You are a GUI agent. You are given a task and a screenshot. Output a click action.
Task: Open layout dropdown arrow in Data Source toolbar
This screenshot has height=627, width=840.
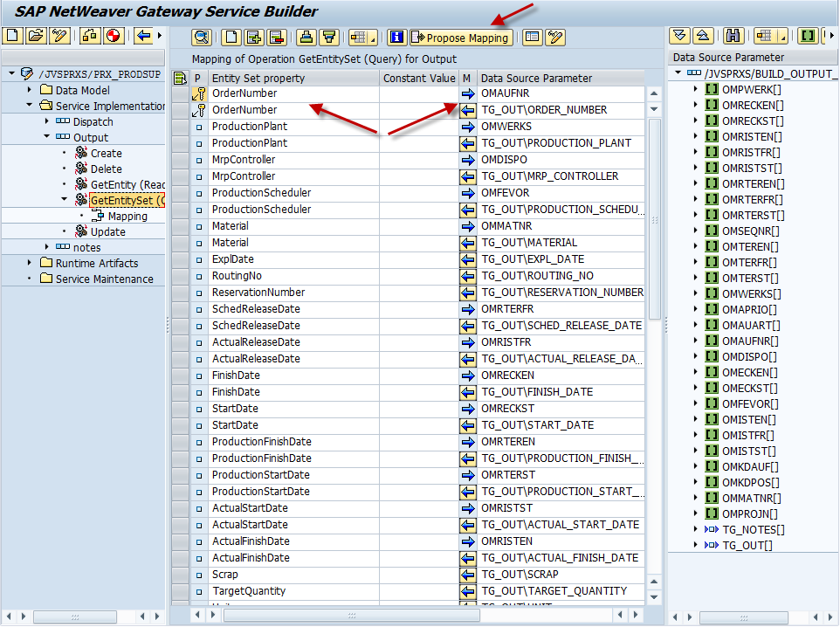[x=783, y=38]
